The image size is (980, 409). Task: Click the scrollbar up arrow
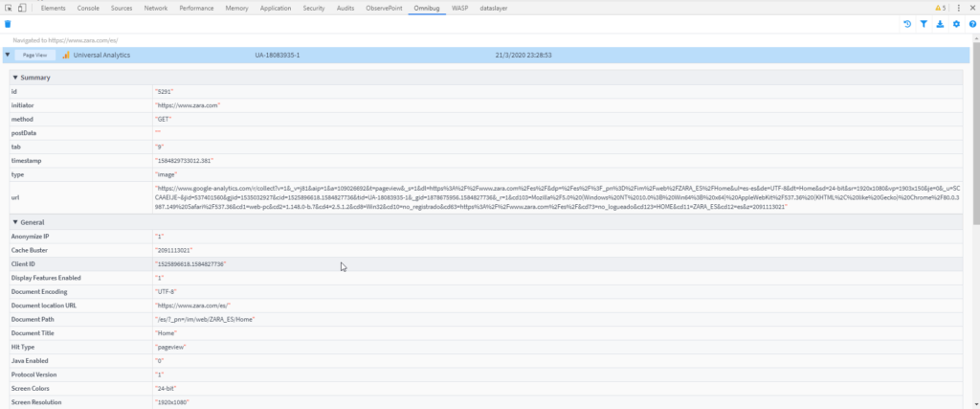(975, 37)
